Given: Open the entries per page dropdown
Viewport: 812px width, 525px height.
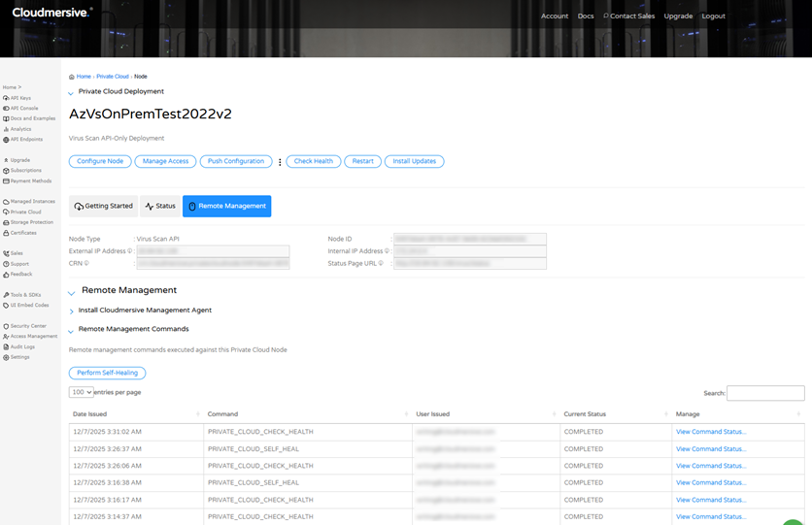Looking at the screenshot, I should pos(81,392).
